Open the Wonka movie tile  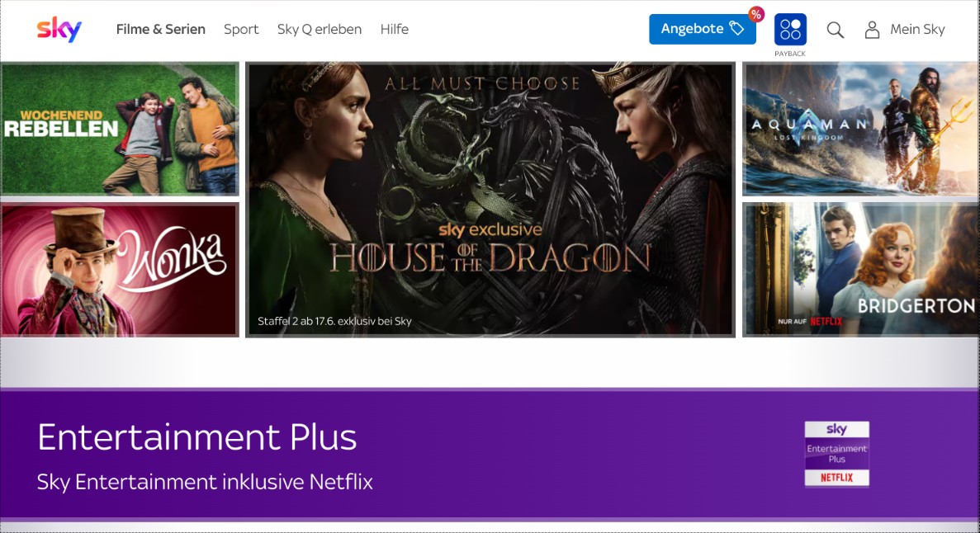pyautogui.click(x=120, y=269)
